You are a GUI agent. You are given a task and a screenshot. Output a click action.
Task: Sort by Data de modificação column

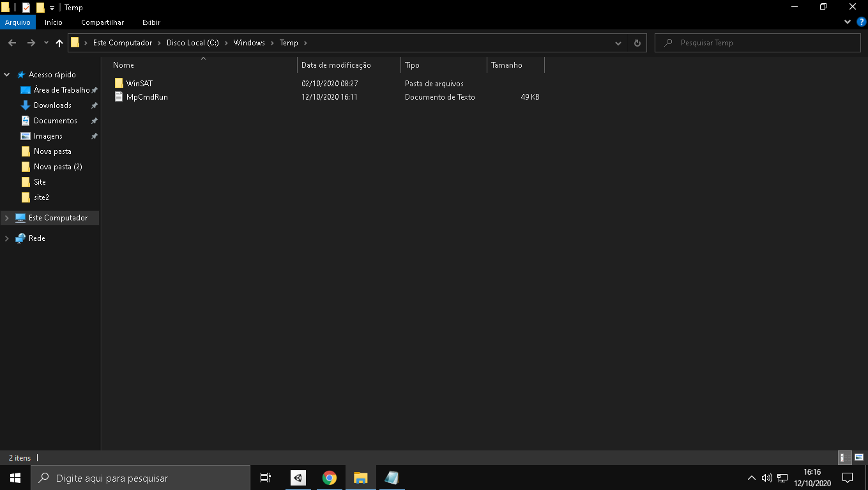(x=336, y=65)
